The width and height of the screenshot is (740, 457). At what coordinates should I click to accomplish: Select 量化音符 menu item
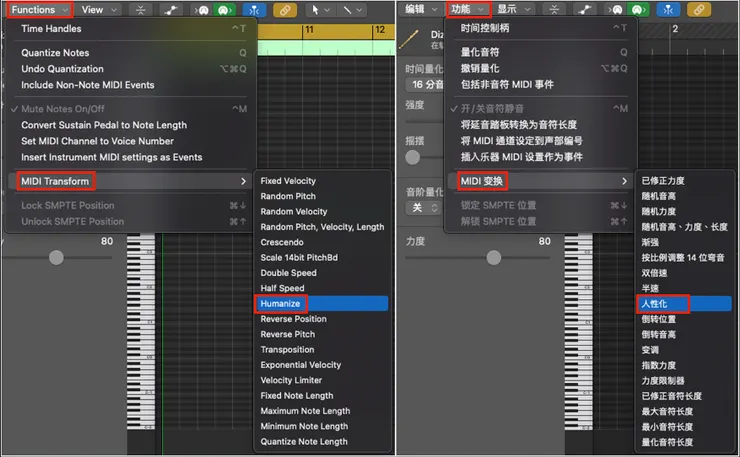point(539,52)
